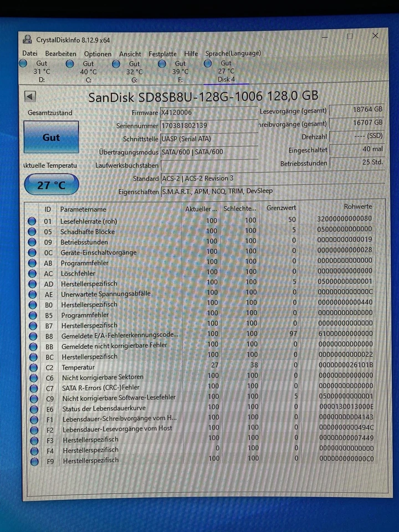Minimize the CrystalDiskInfo window
399x532 pixels.
325,37
